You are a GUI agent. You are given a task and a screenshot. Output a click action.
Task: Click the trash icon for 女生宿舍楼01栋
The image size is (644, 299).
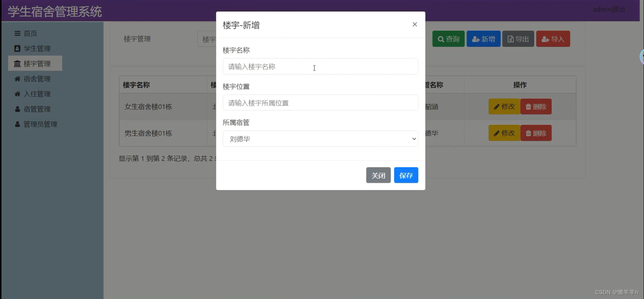tap(528, 107)
